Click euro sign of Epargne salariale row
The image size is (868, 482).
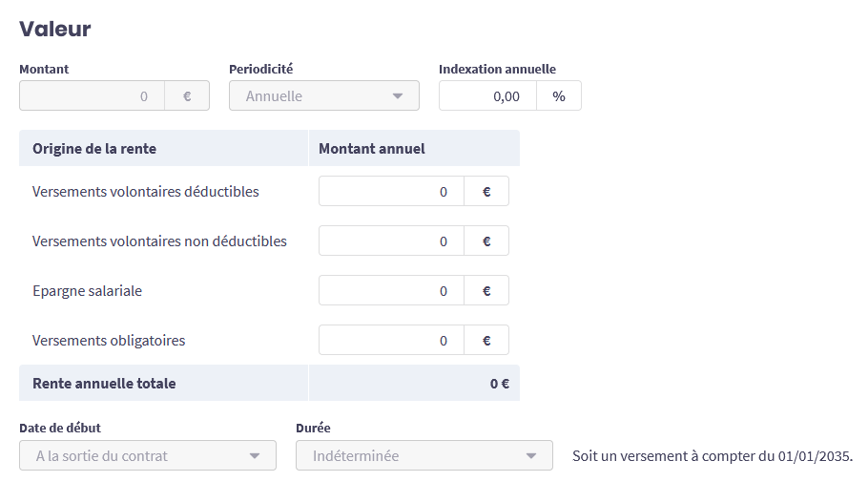click(486, 290)
